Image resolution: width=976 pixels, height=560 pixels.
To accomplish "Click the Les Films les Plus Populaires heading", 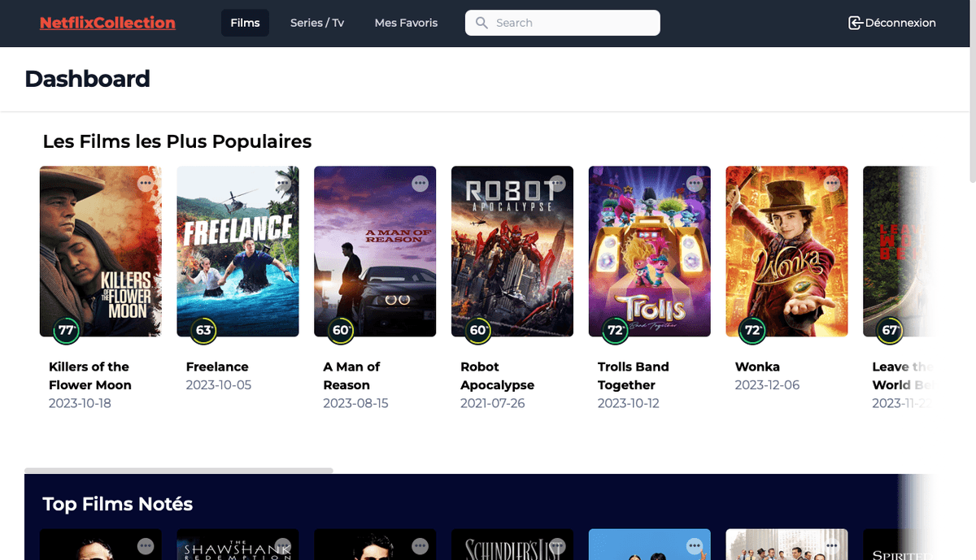I will (177, 141).
